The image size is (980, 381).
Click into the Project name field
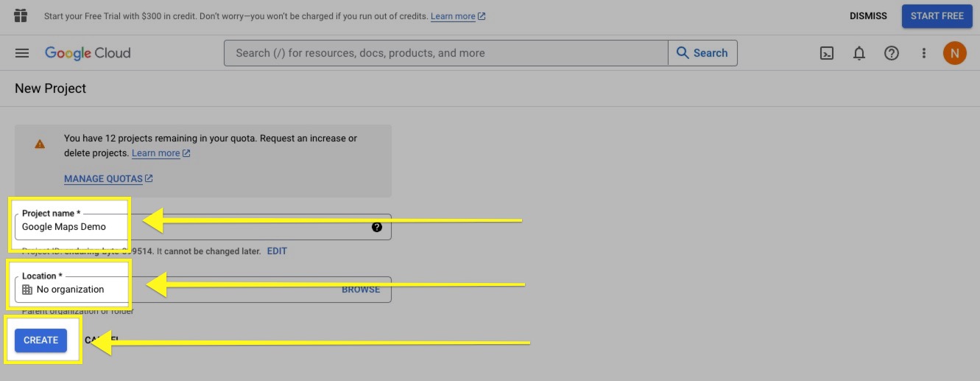click(203, 227)
